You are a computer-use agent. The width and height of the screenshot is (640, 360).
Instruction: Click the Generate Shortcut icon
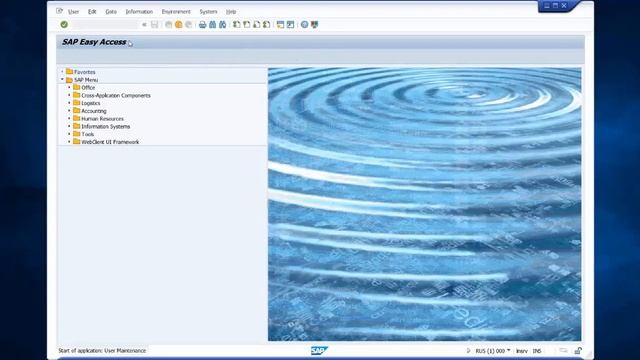pos(290,24)
